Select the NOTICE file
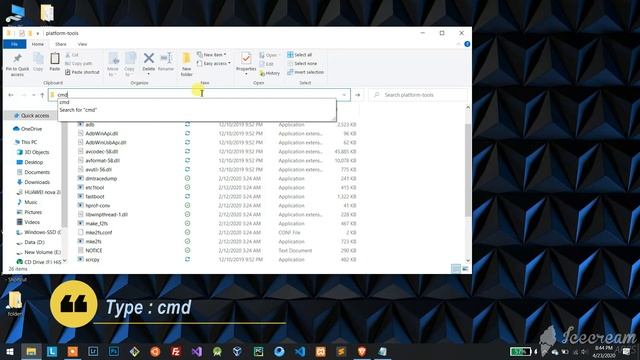 coord(94,250)
